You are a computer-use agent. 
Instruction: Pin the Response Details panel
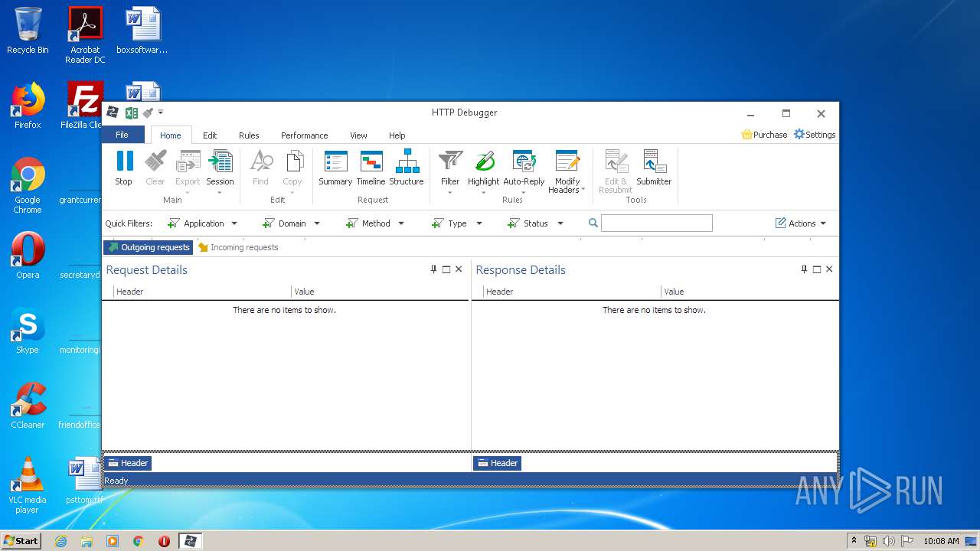coord(804,269)
